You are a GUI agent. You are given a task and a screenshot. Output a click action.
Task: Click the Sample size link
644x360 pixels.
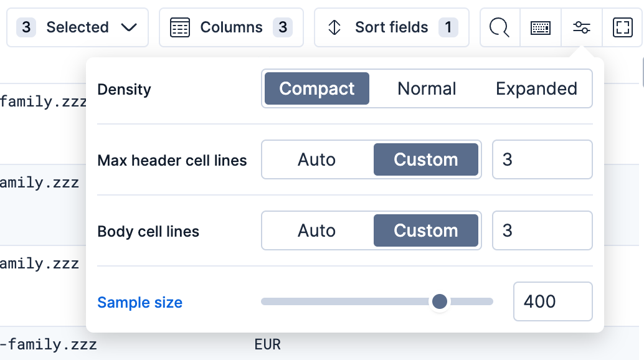[x=140, y=302]
